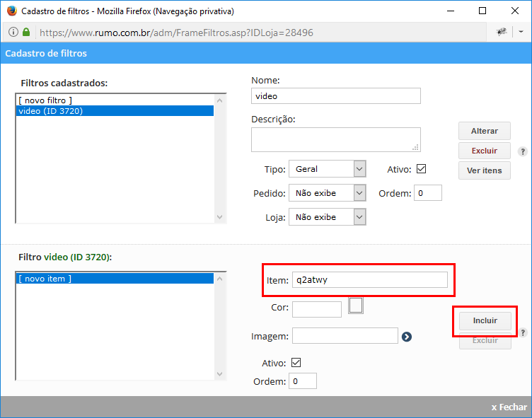
Task: Click the URL in the address bar
Action: coord(176,33)
